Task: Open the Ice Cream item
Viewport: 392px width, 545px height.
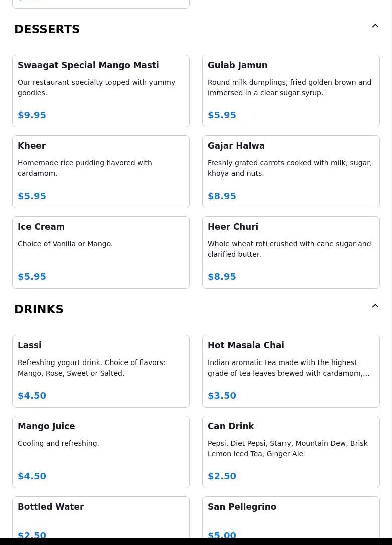Action: click(x=101, y=252)
